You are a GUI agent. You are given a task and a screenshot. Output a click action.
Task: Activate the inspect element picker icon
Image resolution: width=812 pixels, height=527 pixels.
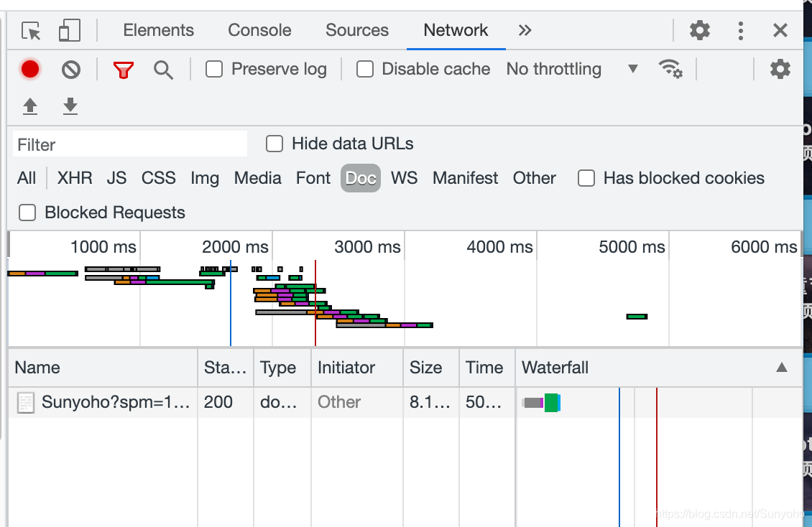31,30
